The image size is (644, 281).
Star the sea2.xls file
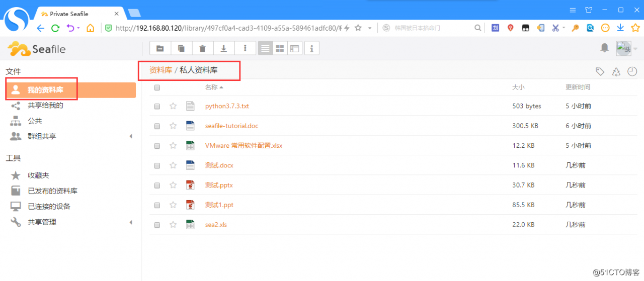(x=173, y=224)
